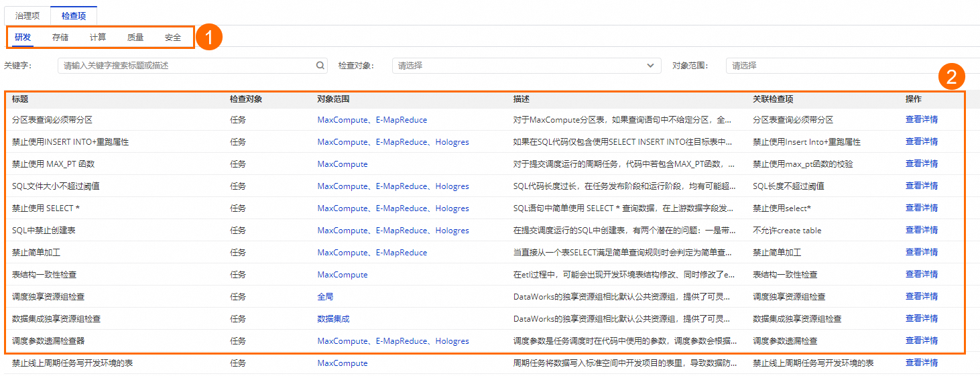Viewport: 980px width, 376px height.
Task: Click the 调度参数遗漏检查 related check cell
Action: [785, 341]
